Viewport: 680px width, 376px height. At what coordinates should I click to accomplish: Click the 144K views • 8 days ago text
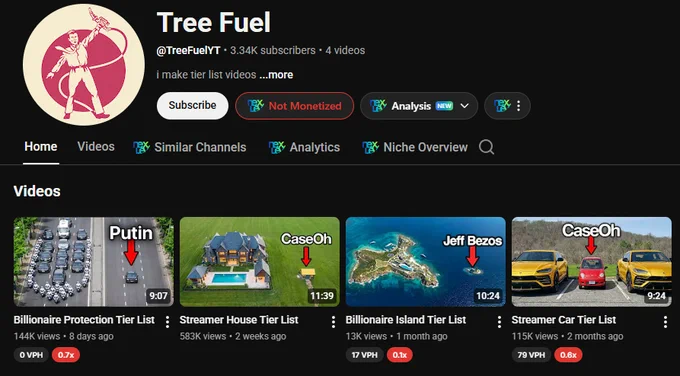point(63,336)
